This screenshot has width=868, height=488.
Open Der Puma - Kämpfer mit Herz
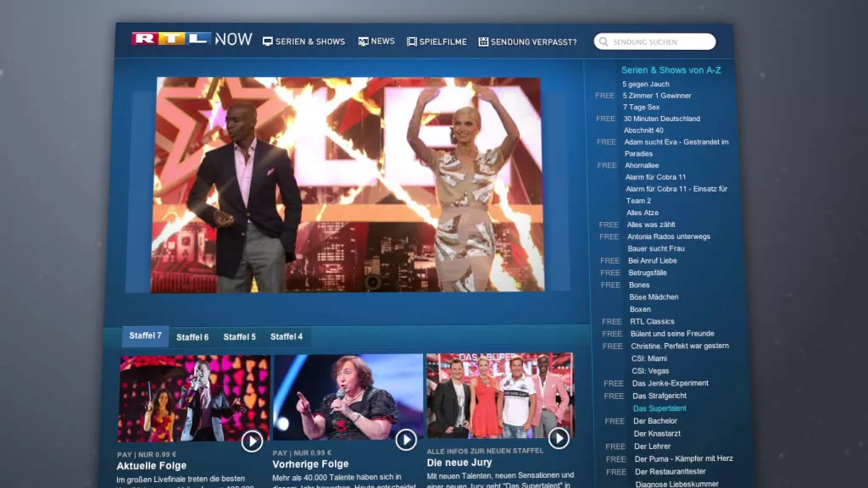684,458
